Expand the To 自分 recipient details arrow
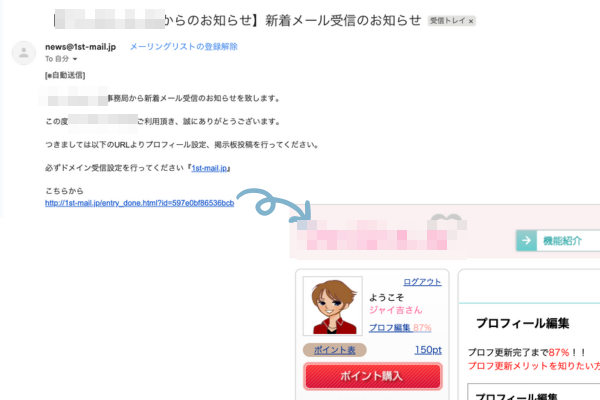Image resolution: width=600 pixels, height=400 pixels. tap(75, 59)
